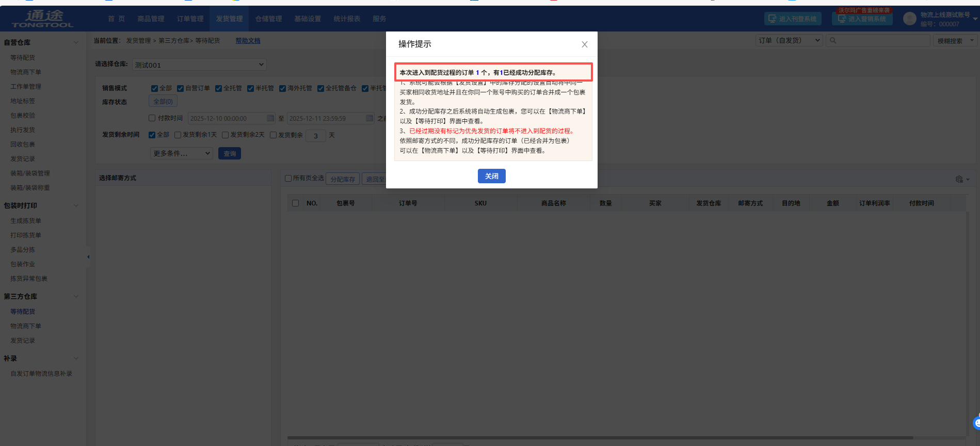Toggle the 自营订单 checkbox
The image size is (980, 446).
(x=181, y=88)
